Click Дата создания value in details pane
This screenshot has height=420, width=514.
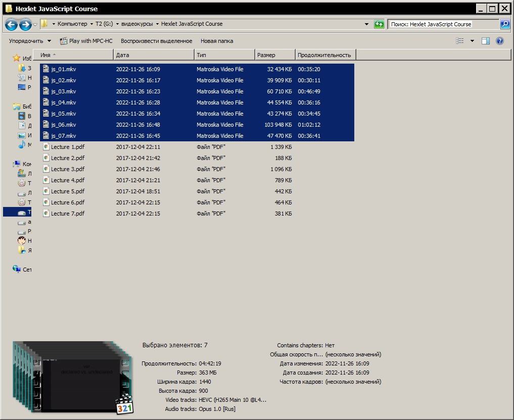347,373
